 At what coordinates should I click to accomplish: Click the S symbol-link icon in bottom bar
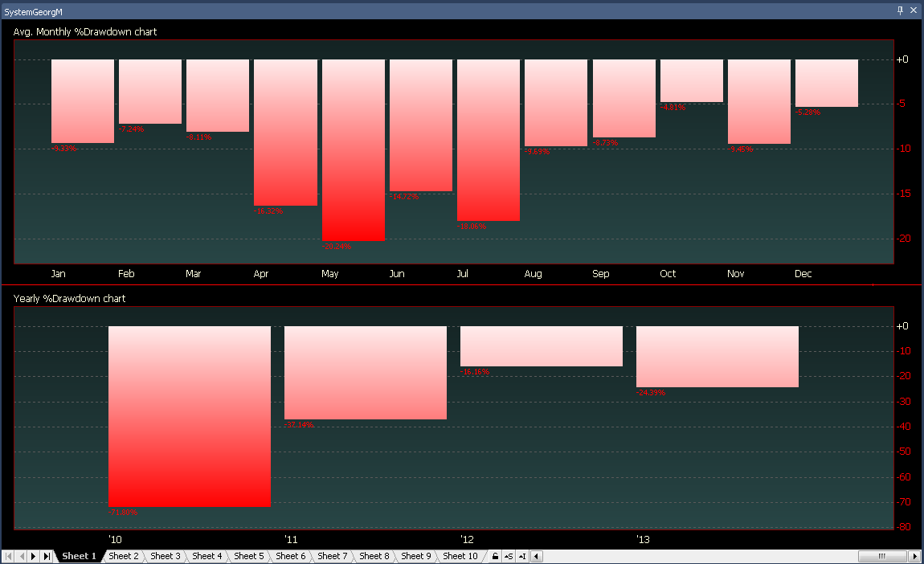pos(509,556)
